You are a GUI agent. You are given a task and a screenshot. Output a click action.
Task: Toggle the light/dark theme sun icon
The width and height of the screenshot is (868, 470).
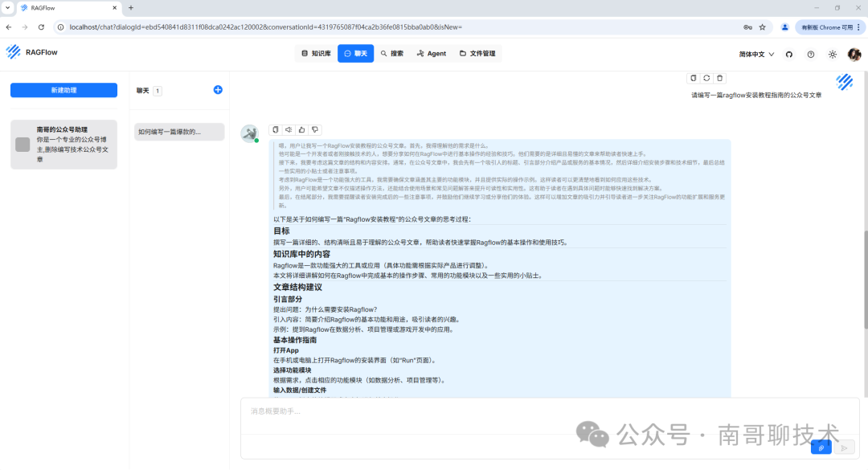tap(832, 55)
